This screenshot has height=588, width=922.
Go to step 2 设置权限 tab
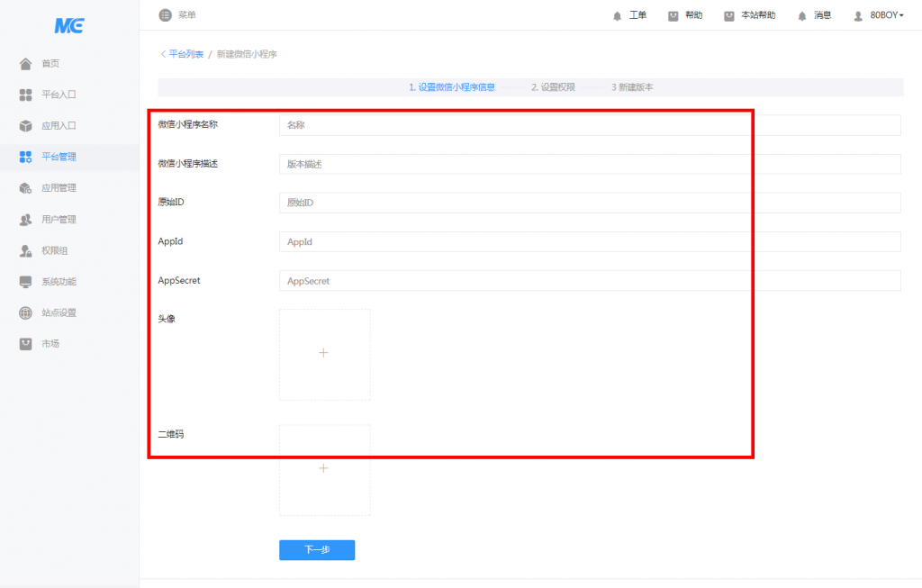(x=553, y=87)
